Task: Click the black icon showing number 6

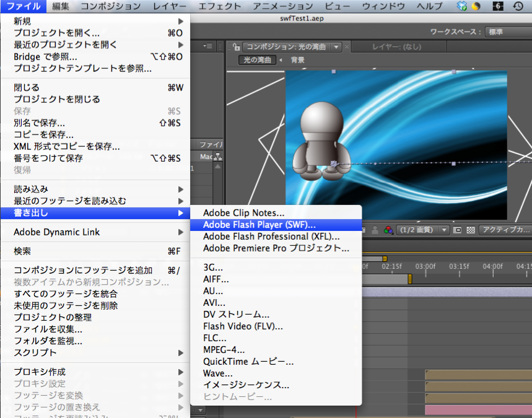Action: pos(498,6)
